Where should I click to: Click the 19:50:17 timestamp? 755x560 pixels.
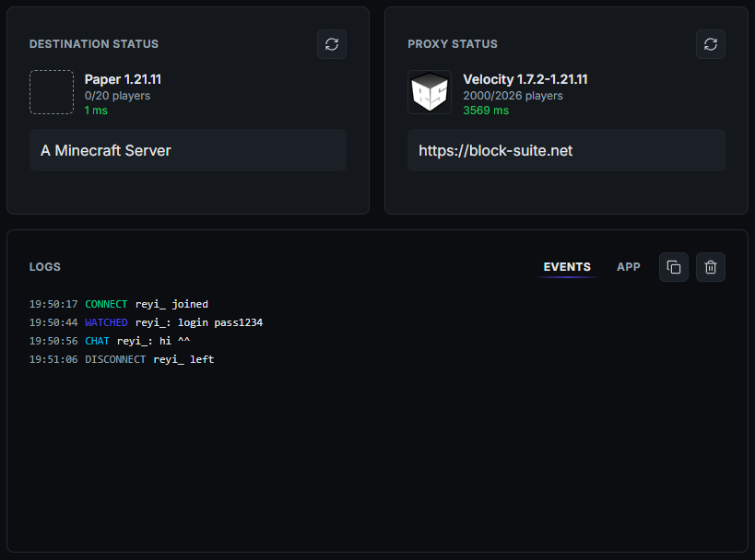(53, 304)
